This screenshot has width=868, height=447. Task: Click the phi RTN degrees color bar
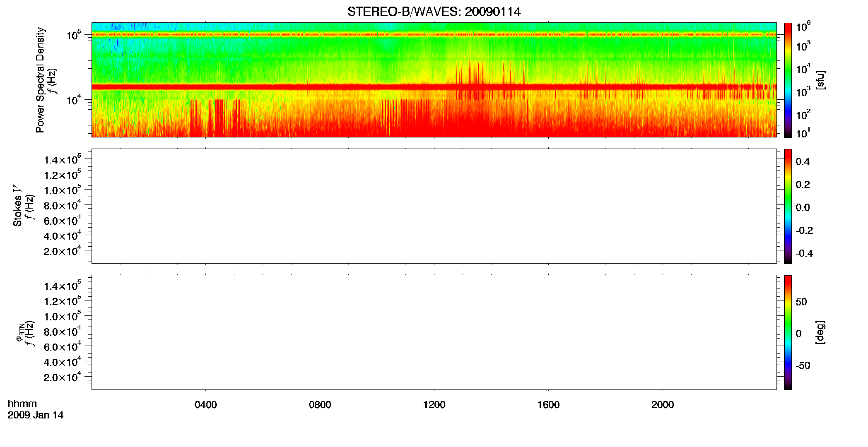788,332
